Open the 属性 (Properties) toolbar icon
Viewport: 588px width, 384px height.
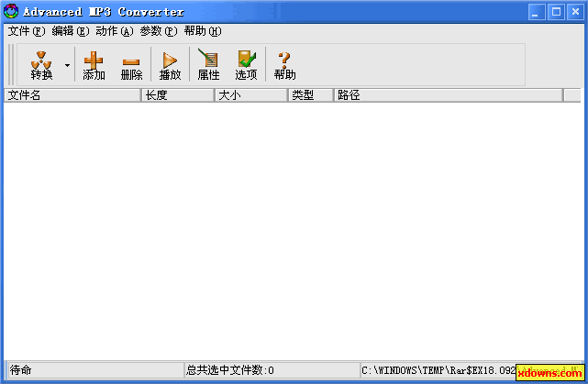(x=208, y=65)
